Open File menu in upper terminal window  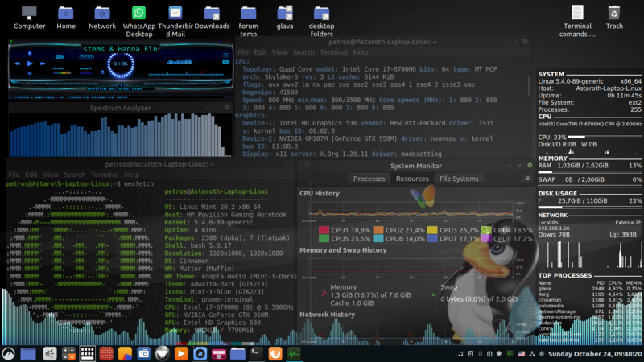click(243, 52)
